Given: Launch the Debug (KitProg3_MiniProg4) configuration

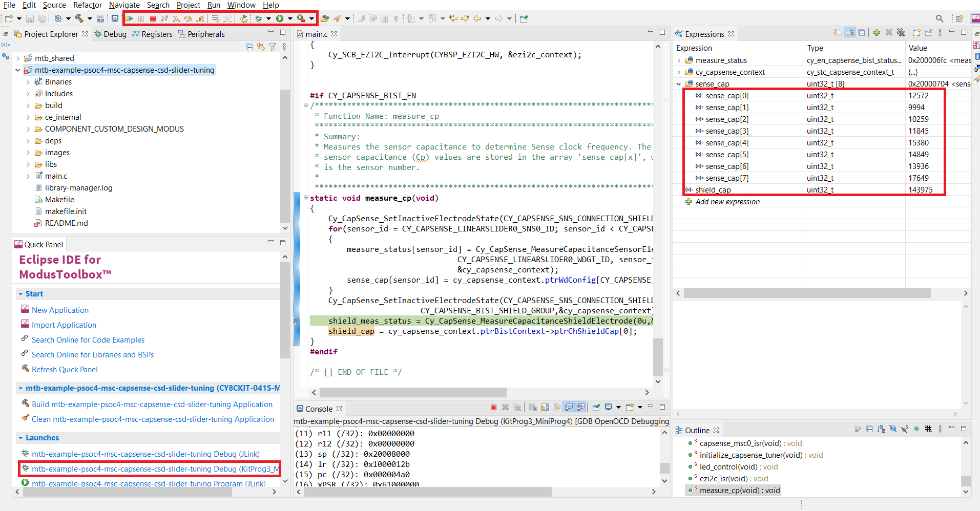Looking at the screenshot, I should tap(155, 469).
